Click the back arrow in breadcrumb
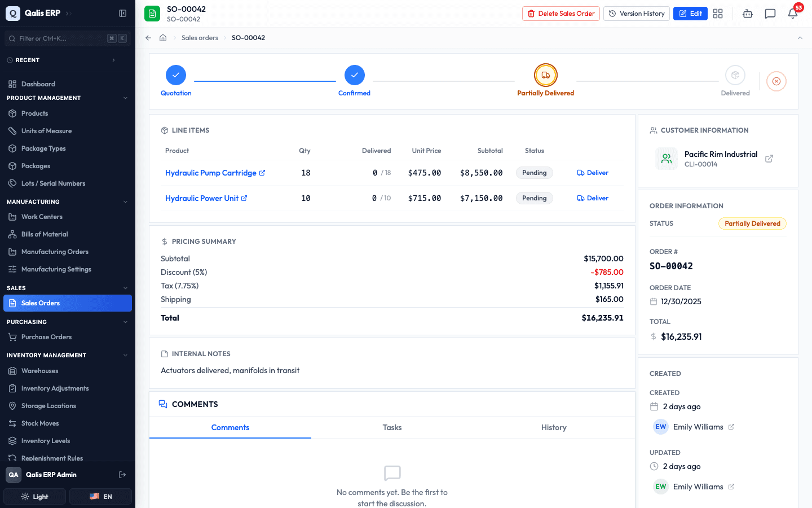Screen dimensions: 812x508 click(148, 38)
